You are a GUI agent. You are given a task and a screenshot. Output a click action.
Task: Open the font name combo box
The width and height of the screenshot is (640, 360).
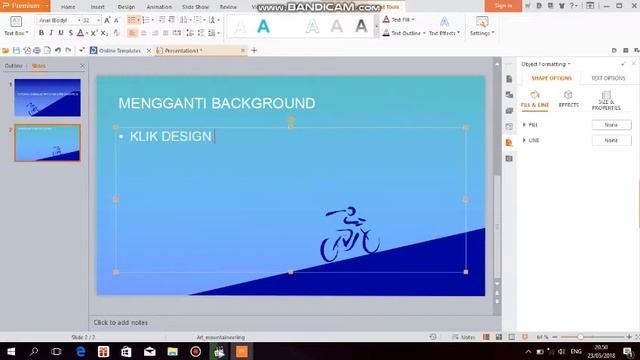pos(59,20)
